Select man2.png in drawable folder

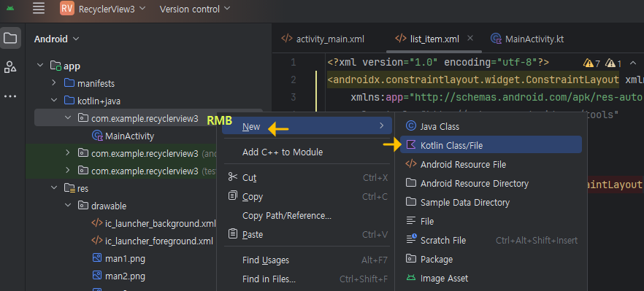[125, 276]
